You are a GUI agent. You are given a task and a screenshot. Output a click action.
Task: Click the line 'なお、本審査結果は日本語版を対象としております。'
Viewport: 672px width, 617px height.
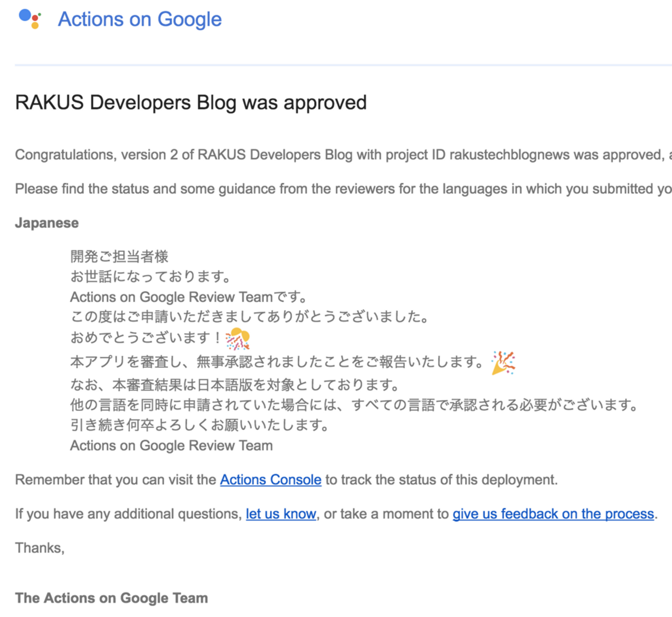236,385
